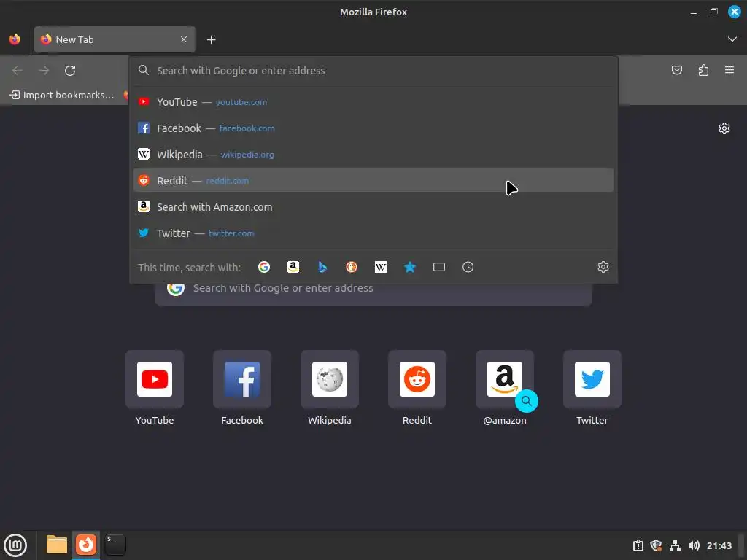Open the Extensions puzzle icon
The height and width of the screenshot is (560, 747).
click(x=703, y=71)
